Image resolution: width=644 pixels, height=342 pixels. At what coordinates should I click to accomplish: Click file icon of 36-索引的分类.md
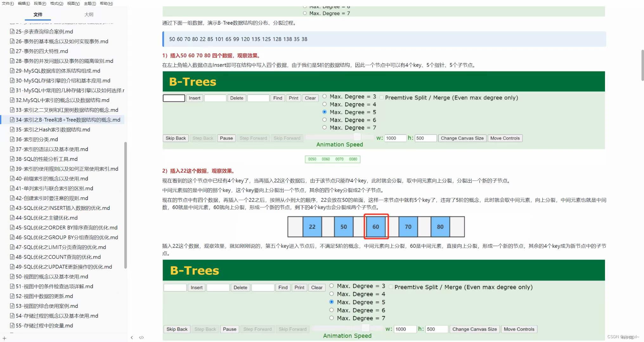click(12, 139)
